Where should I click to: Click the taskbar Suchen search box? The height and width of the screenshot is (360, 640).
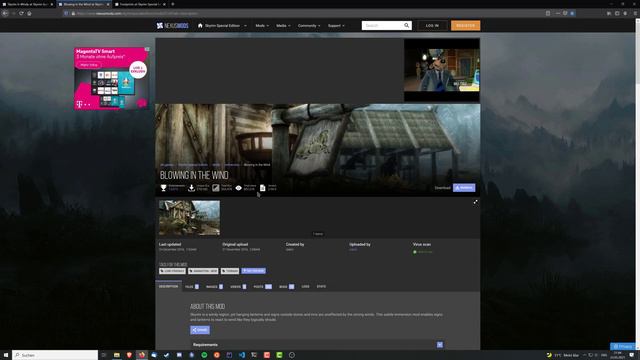tap(55, 355)
